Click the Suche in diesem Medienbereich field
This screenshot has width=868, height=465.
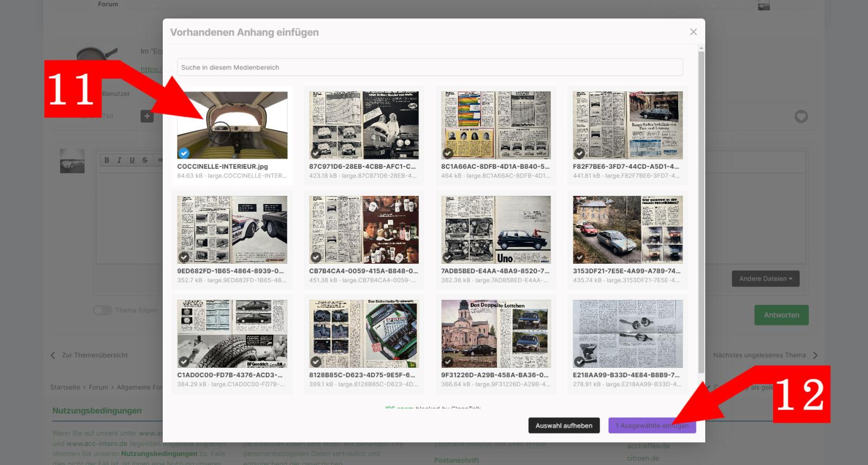[430, 67]
